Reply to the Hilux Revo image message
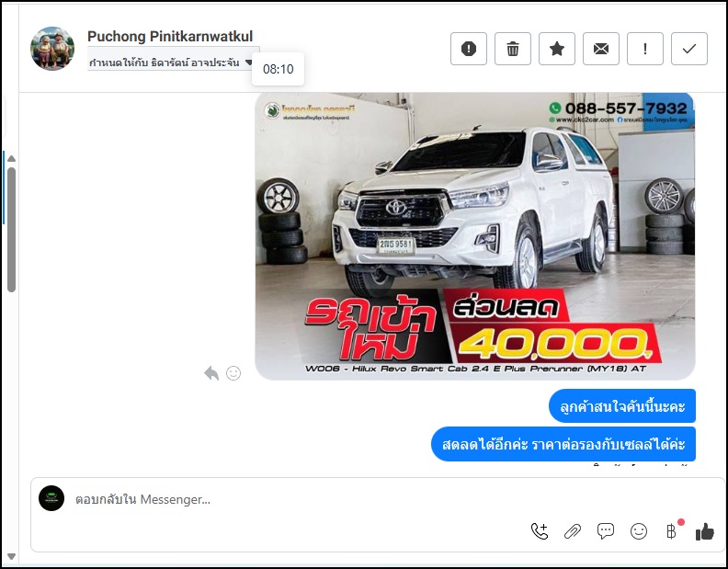Image resolution: width=728 pixels, height=569 pixels. click(211, 373)
